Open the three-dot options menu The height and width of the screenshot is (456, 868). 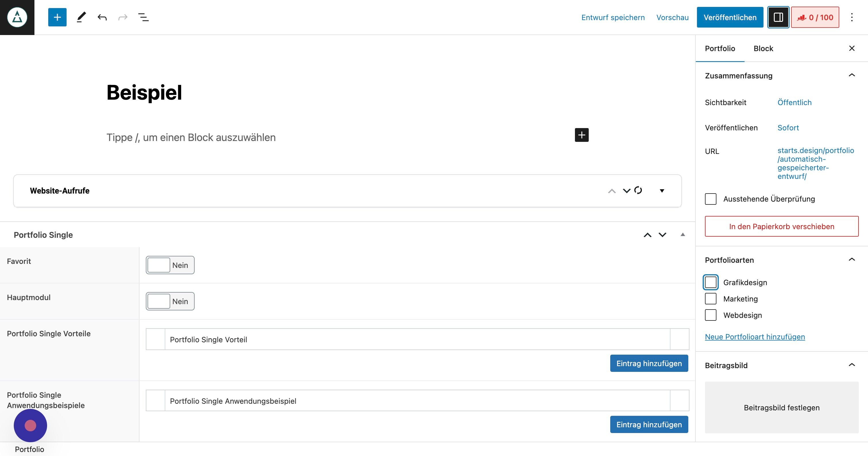coord(852,17)
